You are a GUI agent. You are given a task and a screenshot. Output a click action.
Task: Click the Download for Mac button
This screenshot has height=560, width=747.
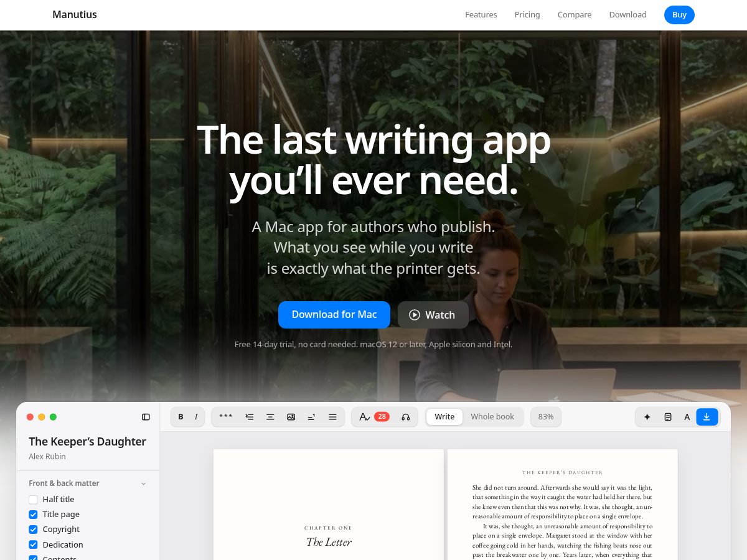pyautogui.click(x=334, y=314)
